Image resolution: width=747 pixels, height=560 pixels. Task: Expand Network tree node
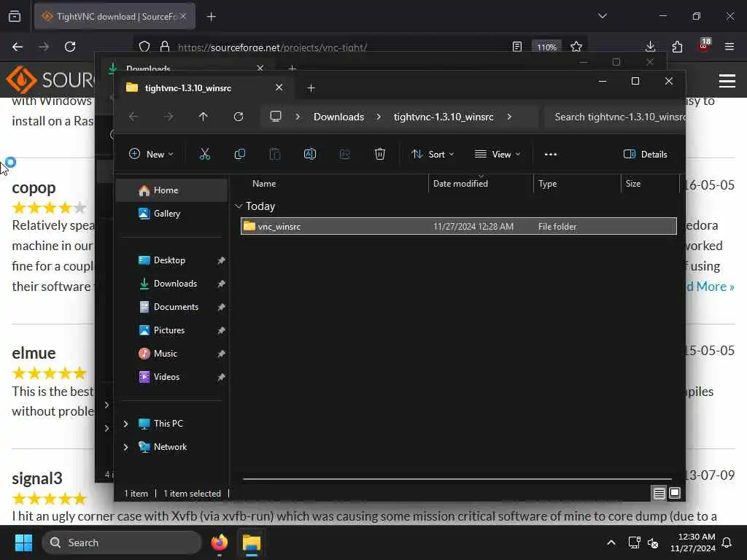(125, 447)
